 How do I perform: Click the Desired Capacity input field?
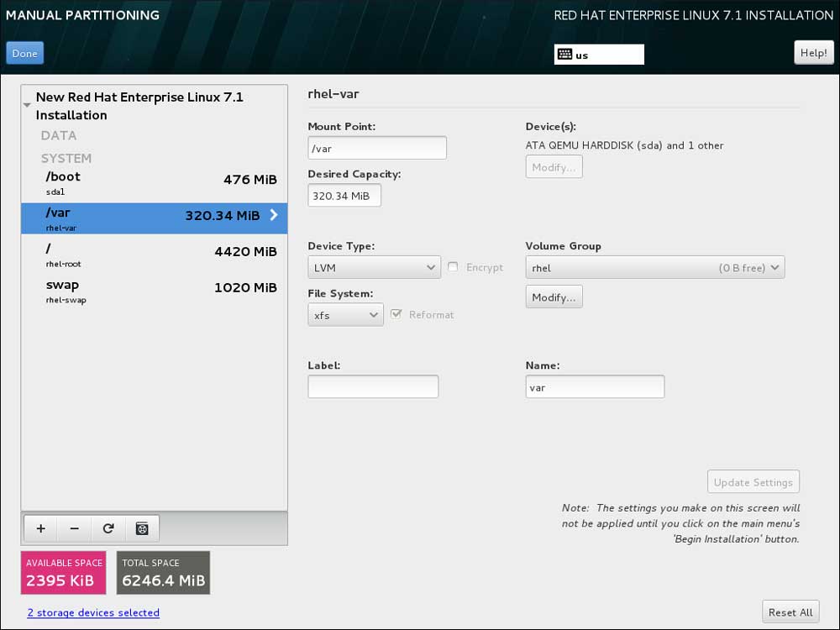[x=344, y=196]
